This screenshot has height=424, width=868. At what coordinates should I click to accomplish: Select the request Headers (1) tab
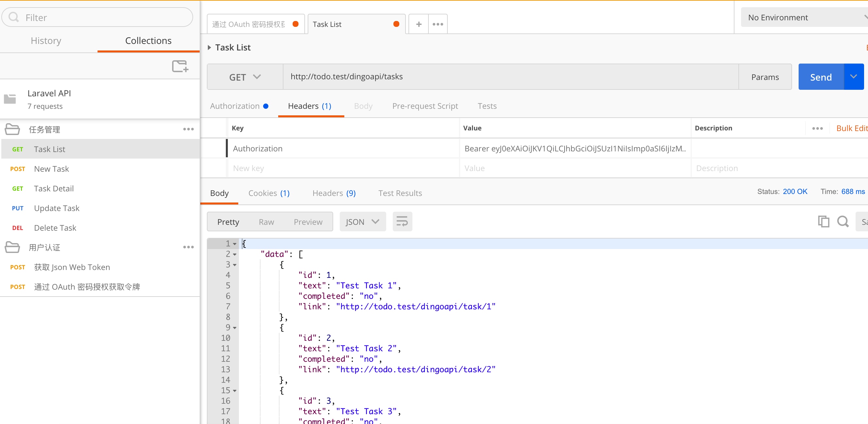tap(310, 106)
